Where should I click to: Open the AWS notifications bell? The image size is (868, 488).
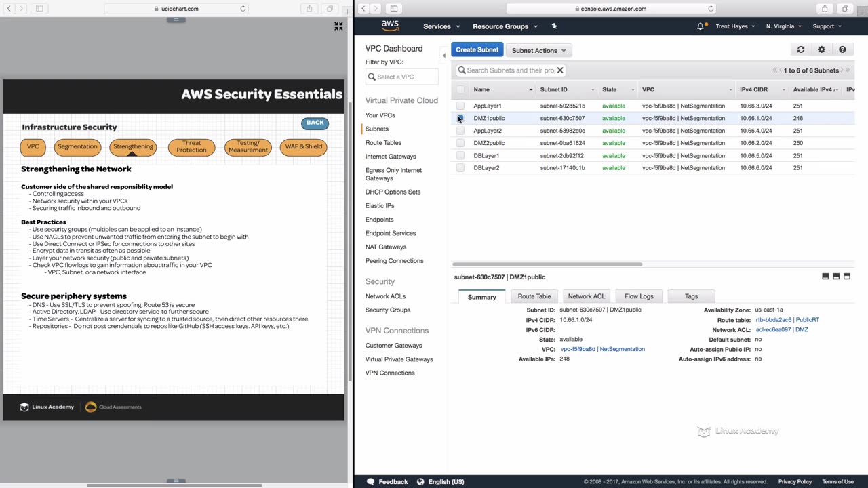pyautogui.click(x=701, y=26)
